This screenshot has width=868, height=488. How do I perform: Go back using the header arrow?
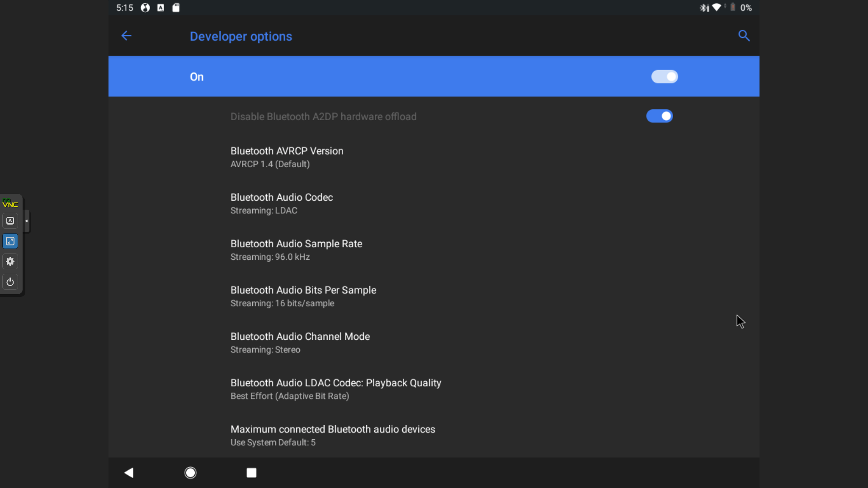pyautogui.click(x=126, y=36)
